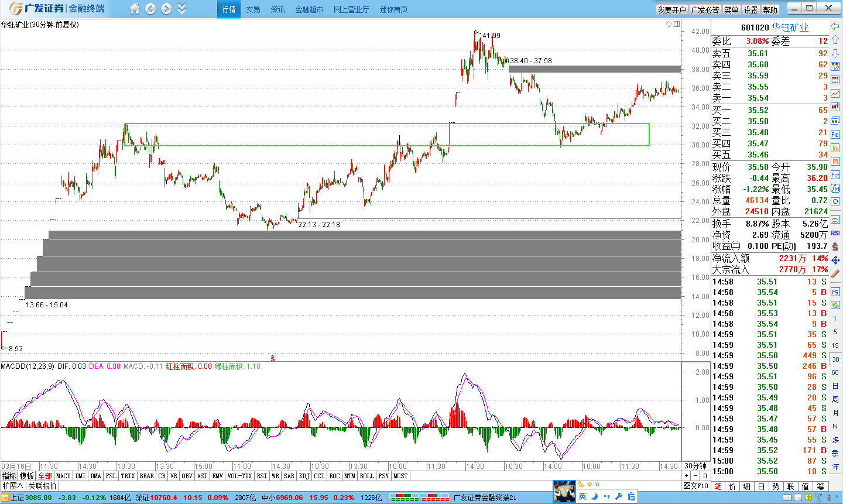Screen dimensions: 843x504
Task: Switch to the weekly (周) period
Action: pyautogui.click(x=835, y=399)
